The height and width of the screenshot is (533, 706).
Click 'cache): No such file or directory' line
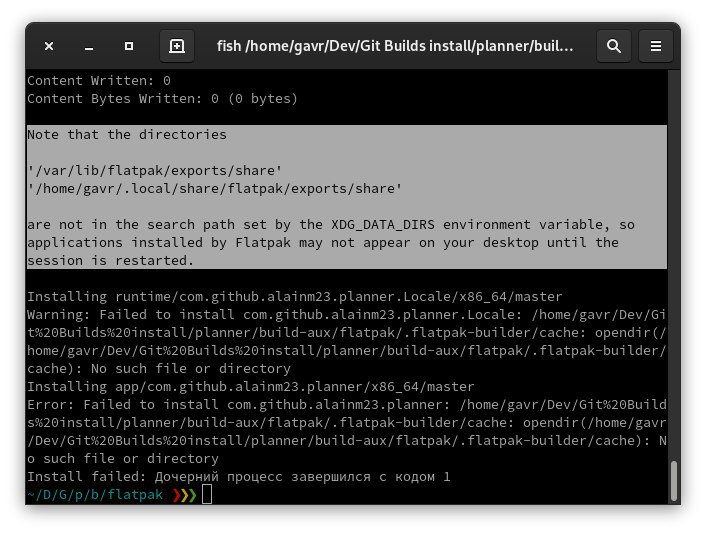coord(159,369)
